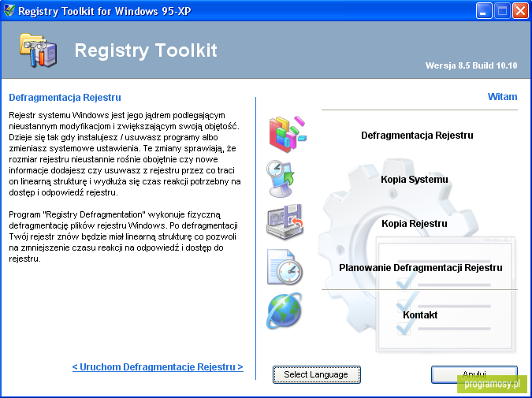Select Kopia Systemu menu entry
The height and width of the screenshot is (398, 532).
click(415, 180)
